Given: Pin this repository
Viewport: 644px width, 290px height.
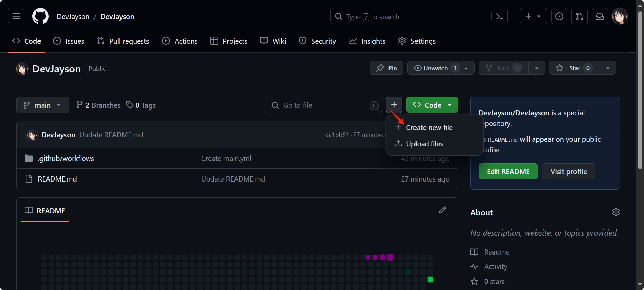Looking at the screenshot, I should [x=386, y=68].
